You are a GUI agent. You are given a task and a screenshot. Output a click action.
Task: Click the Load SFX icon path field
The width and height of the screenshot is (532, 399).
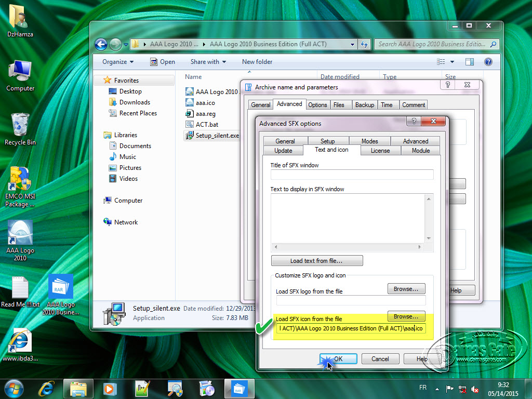[351, 328]
